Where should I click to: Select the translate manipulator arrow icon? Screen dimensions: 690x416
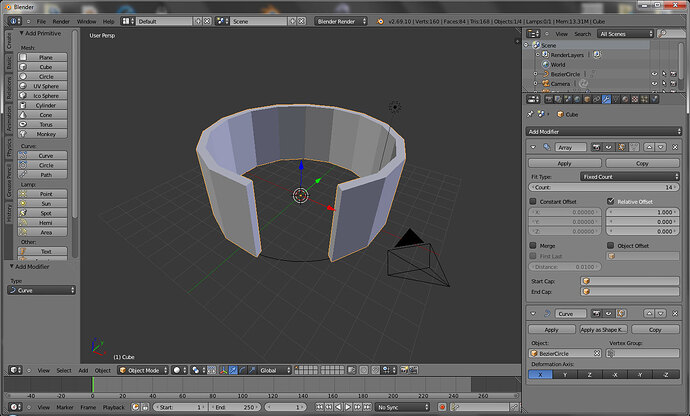[x=233, y=370]
